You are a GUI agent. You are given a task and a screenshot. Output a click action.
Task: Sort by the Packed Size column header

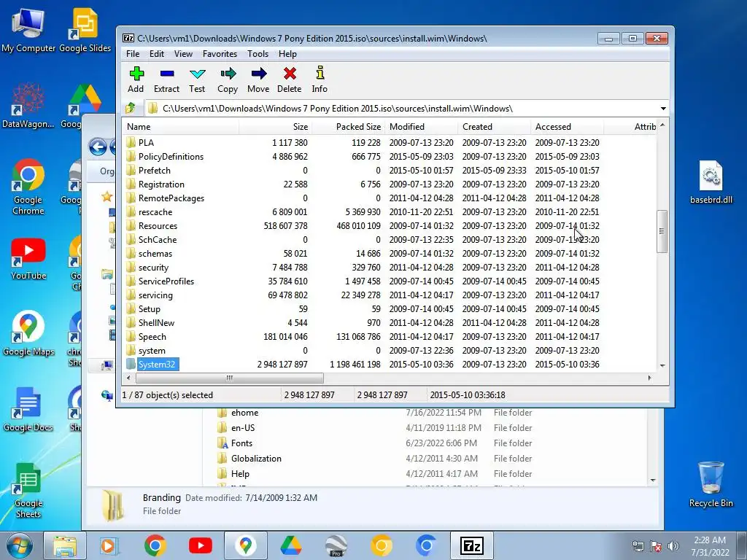[x=348, y=127]
